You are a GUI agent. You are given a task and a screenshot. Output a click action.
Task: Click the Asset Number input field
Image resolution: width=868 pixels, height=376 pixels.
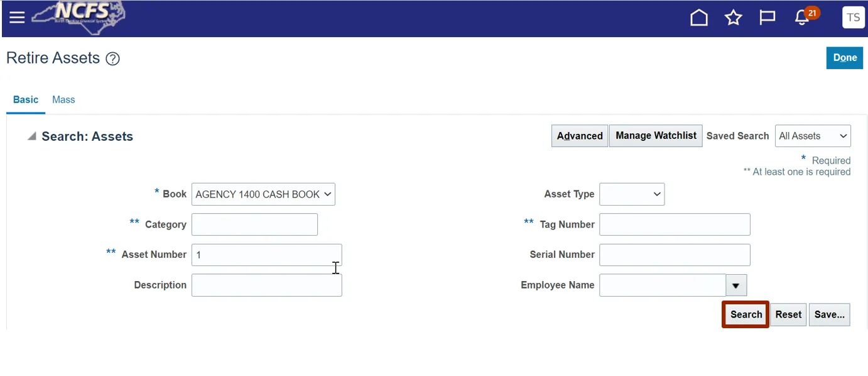point(266,255)
